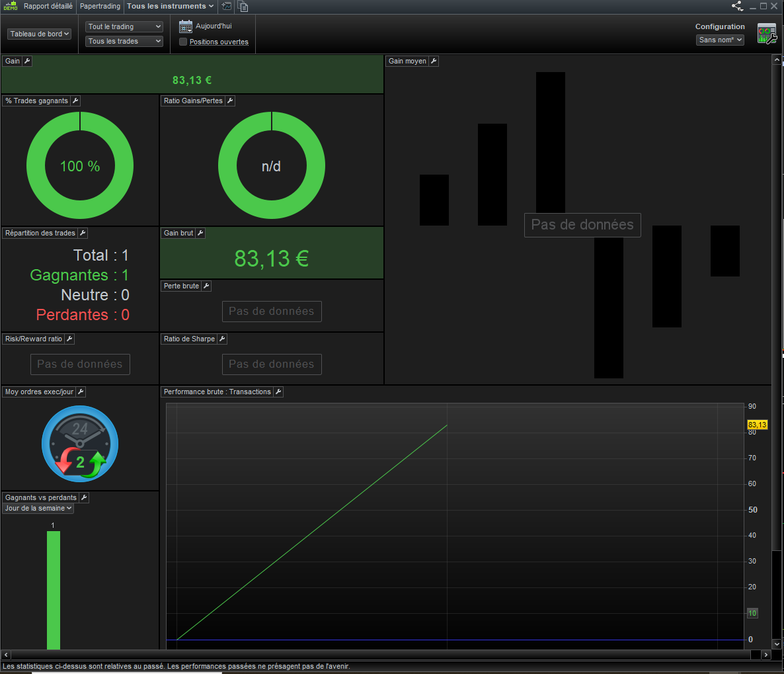Screen dimensions: 784x674
Task: Open the Sans nom configuration dropdown
Action: pos(720,40)
